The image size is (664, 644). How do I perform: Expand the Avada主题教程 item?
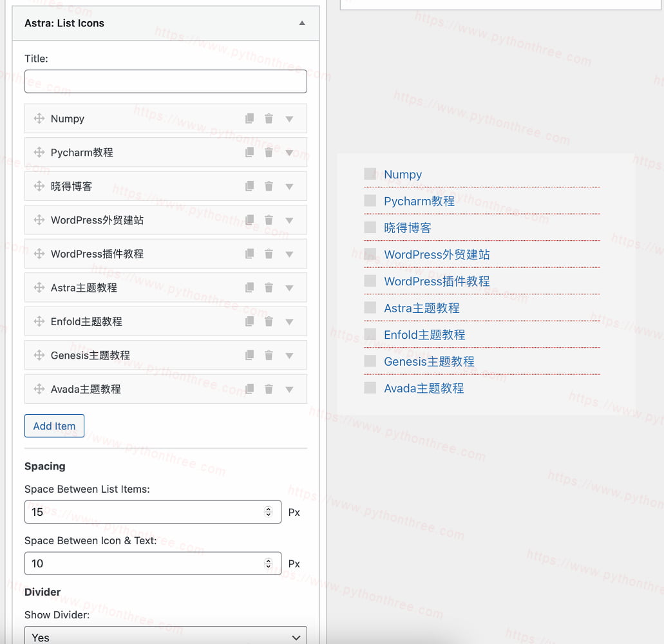pos(289,390)
